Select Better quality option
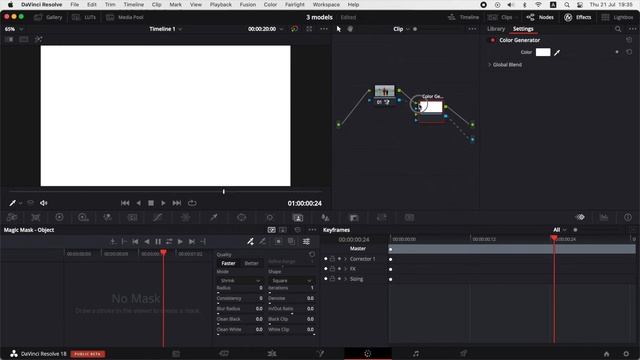 [251, 263]
